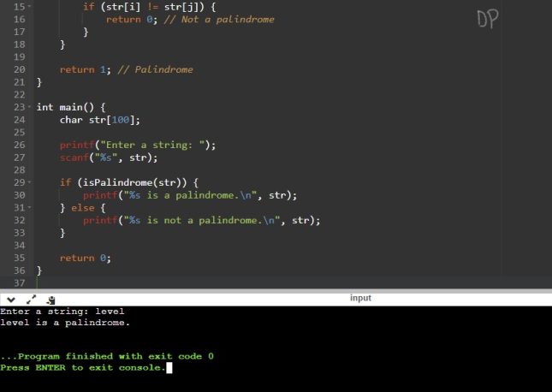The width and height of the screenshot is (552, 392).
Task: Click line number 35 in the gutter
Action: point(20,258)
